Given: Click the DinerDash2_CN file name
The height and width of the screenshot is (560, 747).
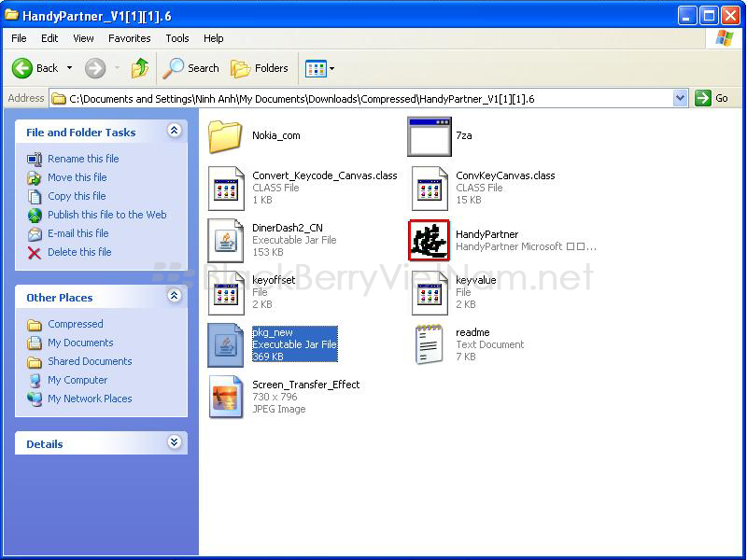Looking at the screenshot, I should coord(288,228).
